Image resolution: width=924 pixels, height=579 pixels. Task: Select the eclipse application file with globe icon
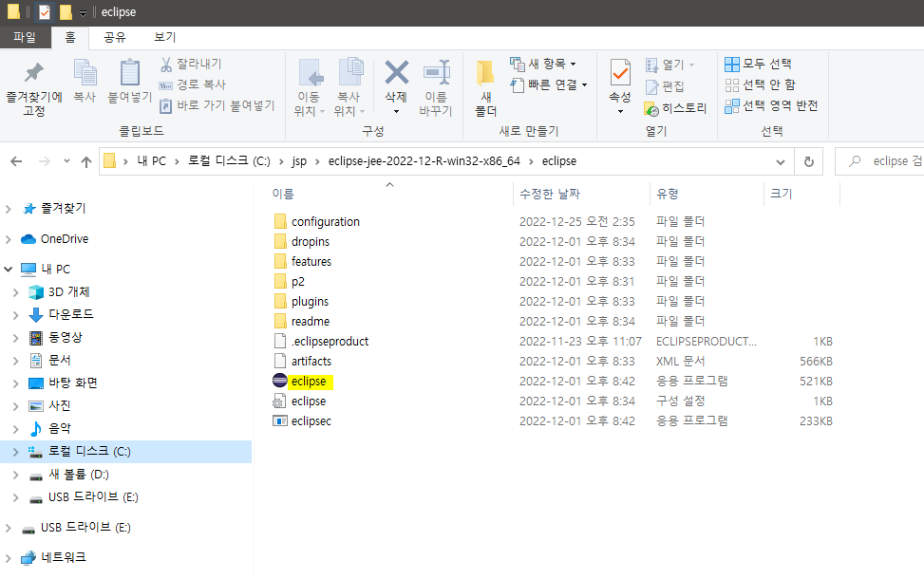309,381
